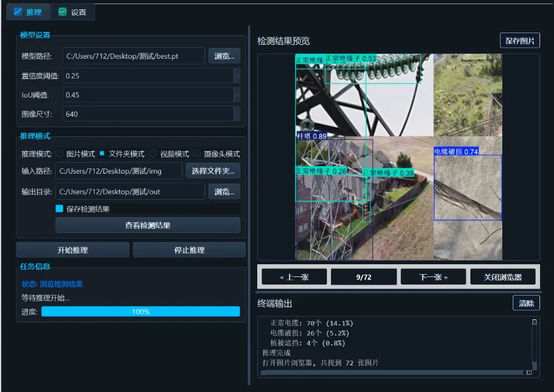
Task: Save the preview image with 保存图片
Action: click(520, 40)
